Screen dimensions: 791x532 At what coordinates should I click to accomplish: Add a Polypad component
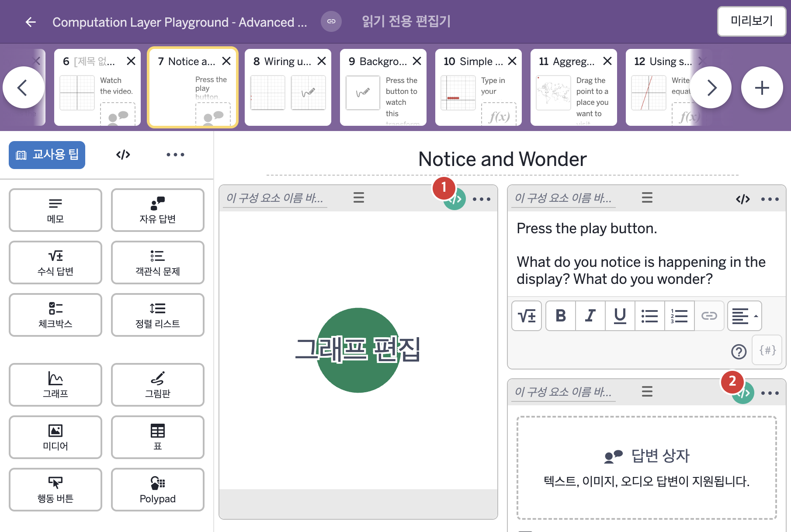click(x=158, y=490)
